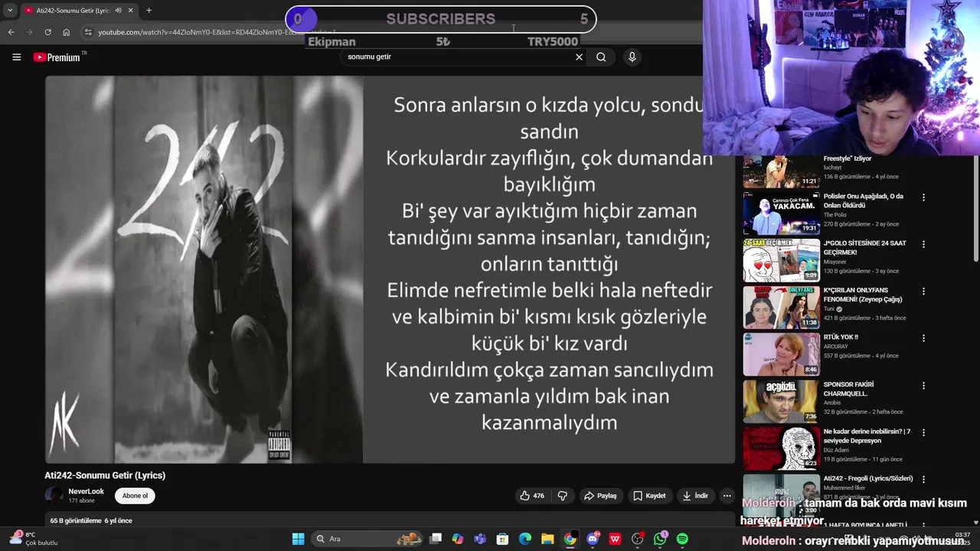The width and height of the screenshot is (980, 551).
Task: Download the video with İndir
Action: click(x=695, y=496)
